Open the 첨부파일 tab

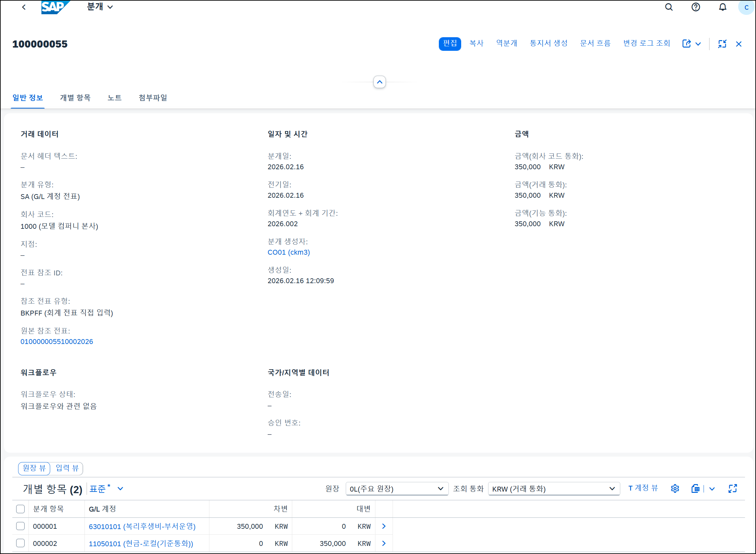click(x=153, y=98)
